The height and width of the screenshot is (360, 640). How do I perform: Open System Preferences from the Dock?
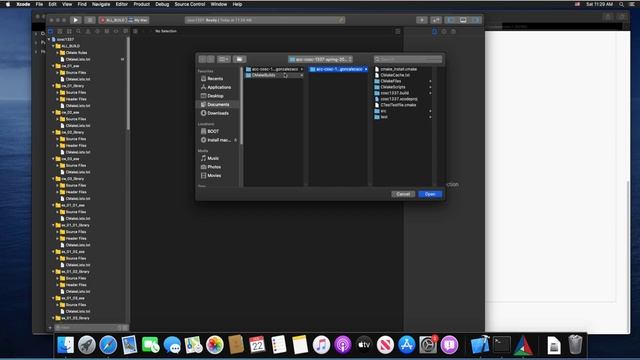pos(428,345)
